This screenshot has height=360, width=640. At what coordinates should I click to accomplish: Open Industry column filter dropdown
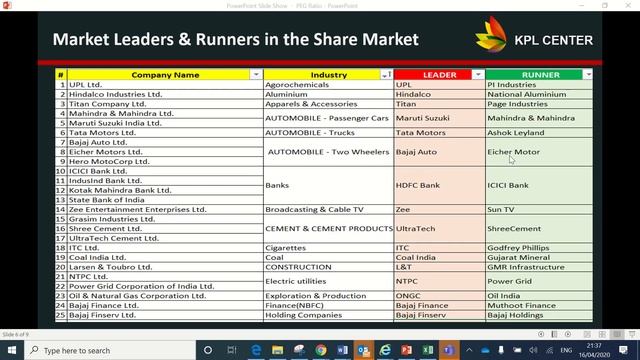(x=386, y=75)
